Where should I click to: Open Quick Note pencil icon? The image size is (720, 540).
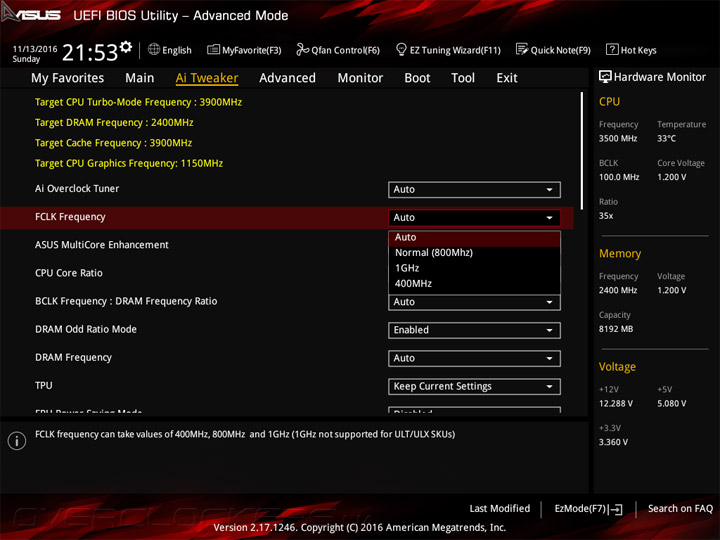pos(522,49)
